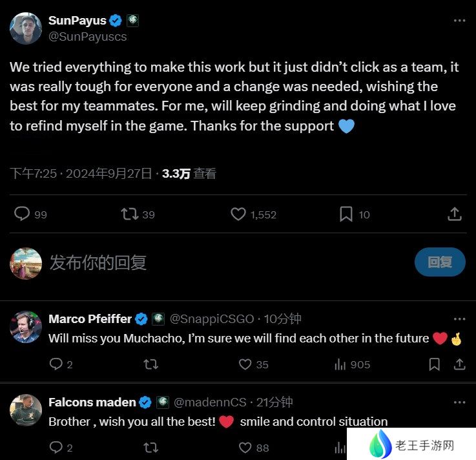Open more options menu on SunPayus tweet

pyautogui.click(x=459, y=21)
